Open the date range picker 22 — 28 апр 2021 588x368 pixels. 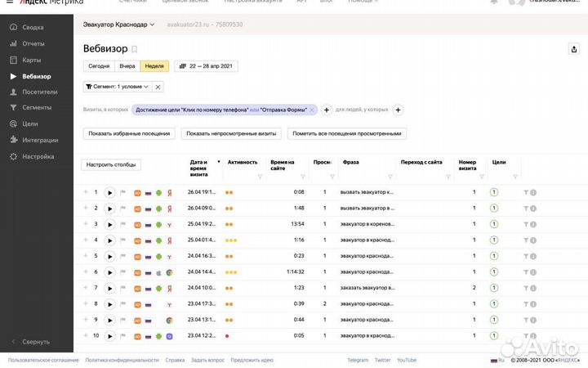(x=206, y=66)
